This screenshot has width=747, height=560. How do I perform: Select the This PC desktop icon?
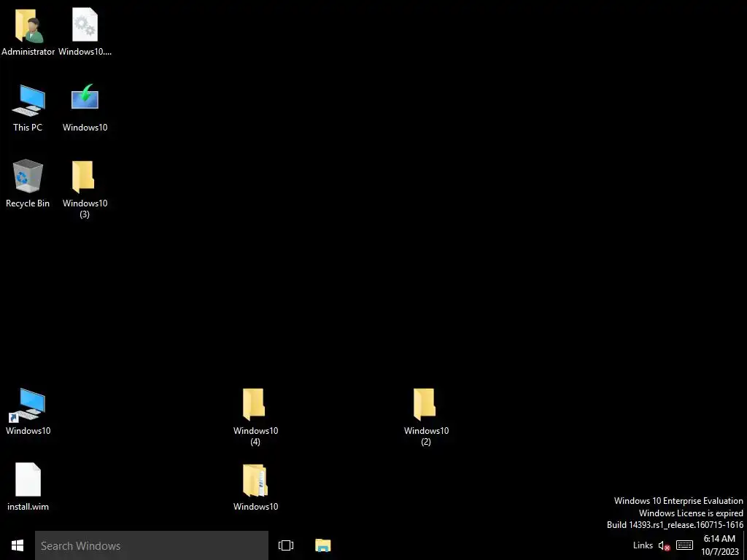pos(28,100)
